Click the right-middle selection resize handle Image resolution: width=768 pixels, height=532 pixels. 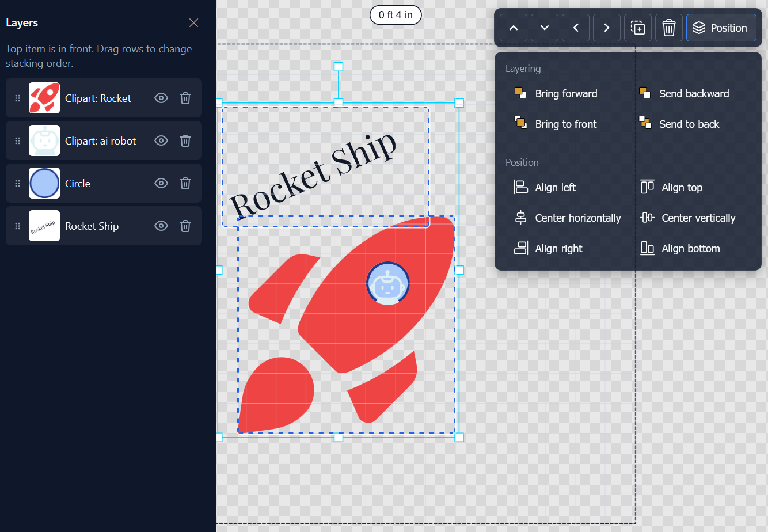(x=459, y=270)
